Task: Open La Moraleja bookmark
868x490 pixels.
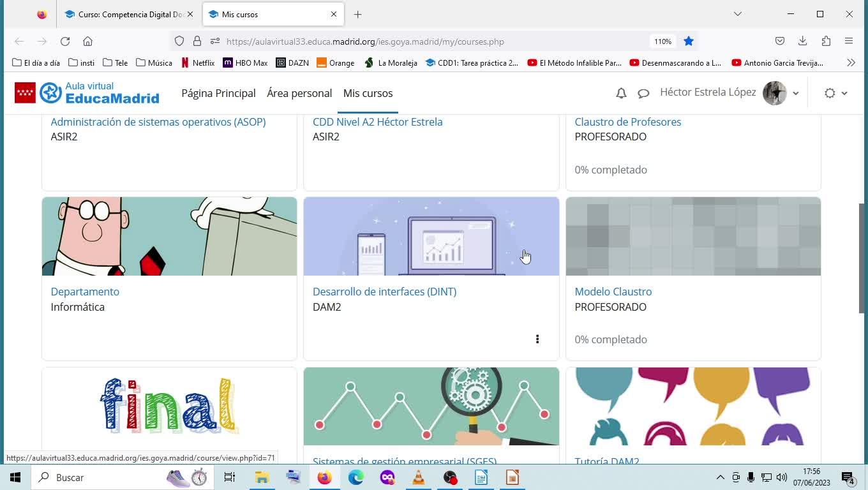Action: point(391,63)
